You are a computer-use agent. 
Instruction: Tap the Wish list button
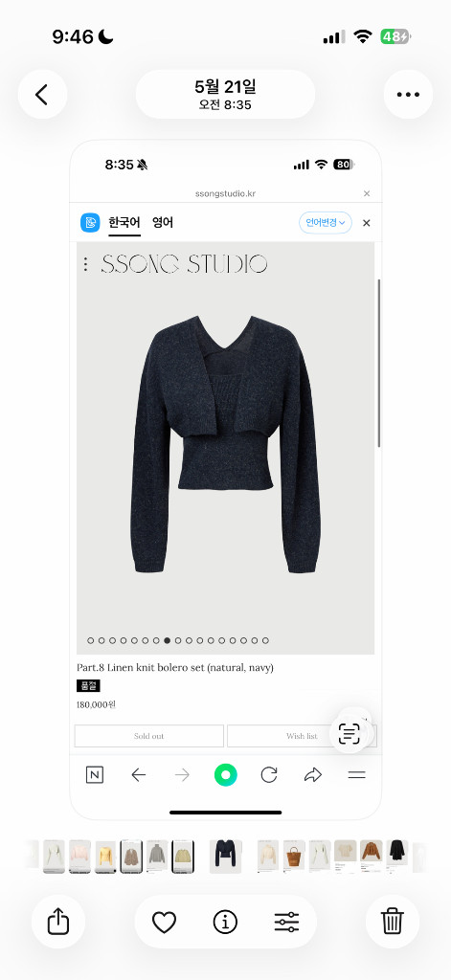302,736
